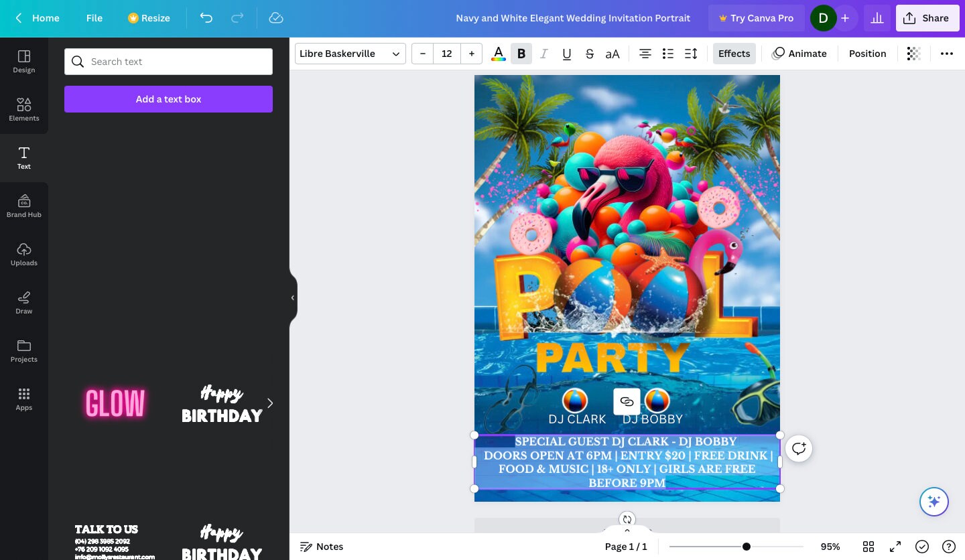Open the Libre Baskerville font dropdown

tap(350, 54)
